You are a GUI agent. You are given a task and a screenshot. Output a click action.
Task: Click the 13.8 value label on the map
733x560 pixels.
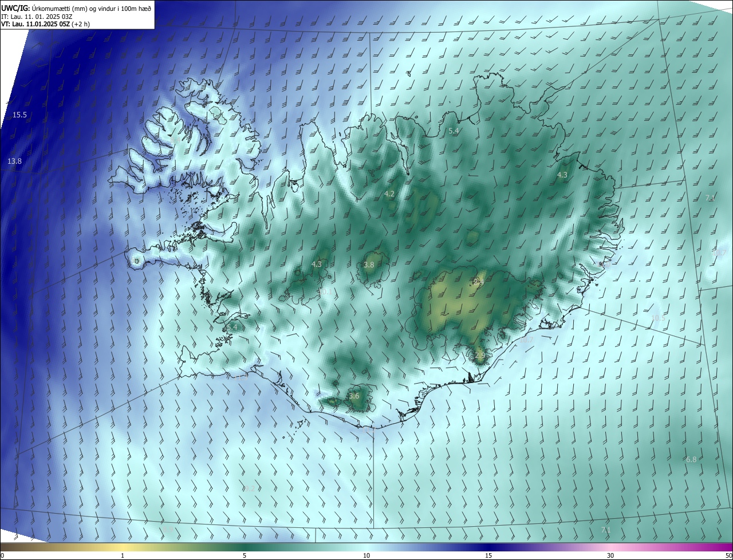tap(14, 161)
